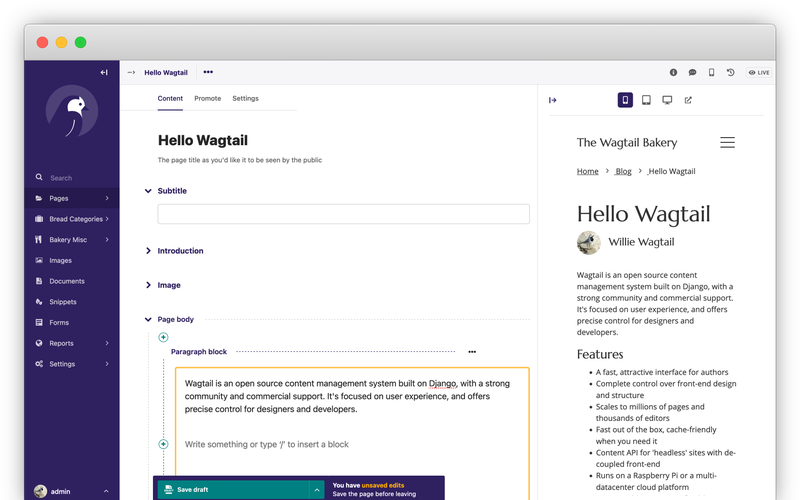This screenshot has width=800, height=500.
Task: Click the LIVE status eye button
Action: click(x=759, y=72)
